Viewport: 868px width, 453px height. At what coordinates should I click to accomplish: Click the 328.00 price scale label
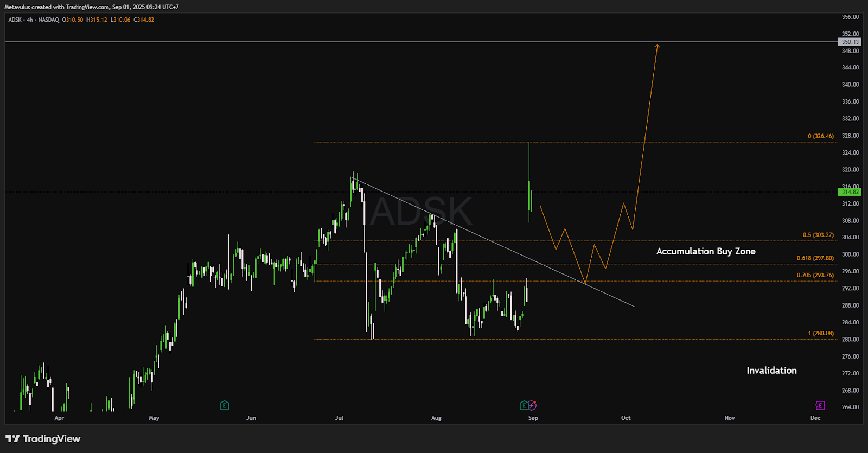pyautogui.click(x=850, y=136)
